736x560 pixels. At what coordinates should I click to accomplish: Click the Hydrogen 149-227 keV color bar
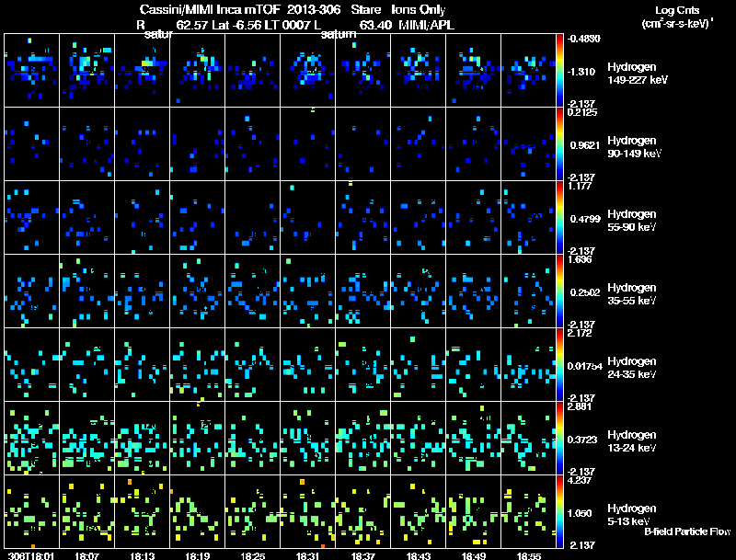coord(560,70)
